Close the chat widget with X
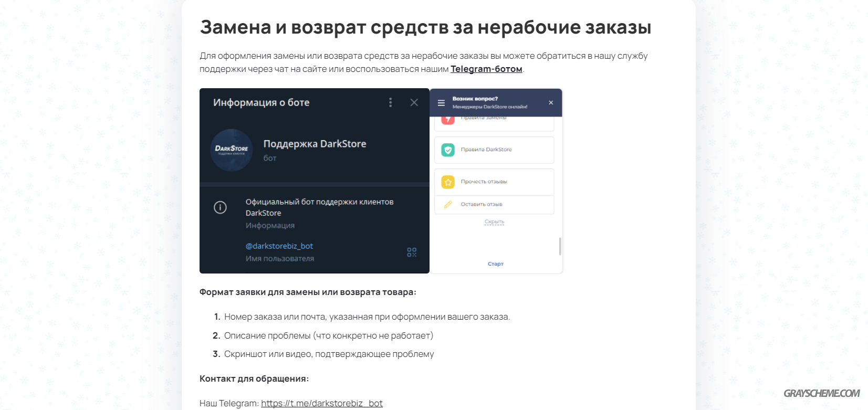This screenshot has height=410, width=868. tap(551, 103)
